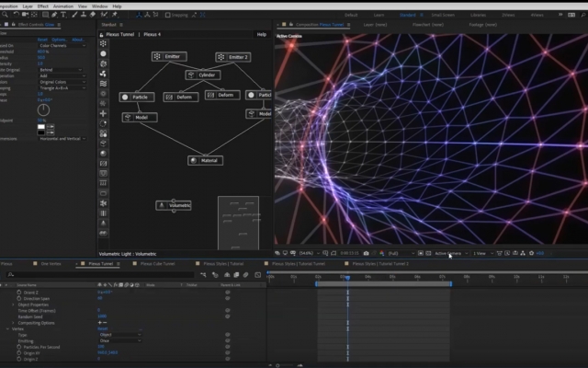Open the Behind composite dropdown
The height and width of the screenshot is (368, 588).
click(61, 70)
